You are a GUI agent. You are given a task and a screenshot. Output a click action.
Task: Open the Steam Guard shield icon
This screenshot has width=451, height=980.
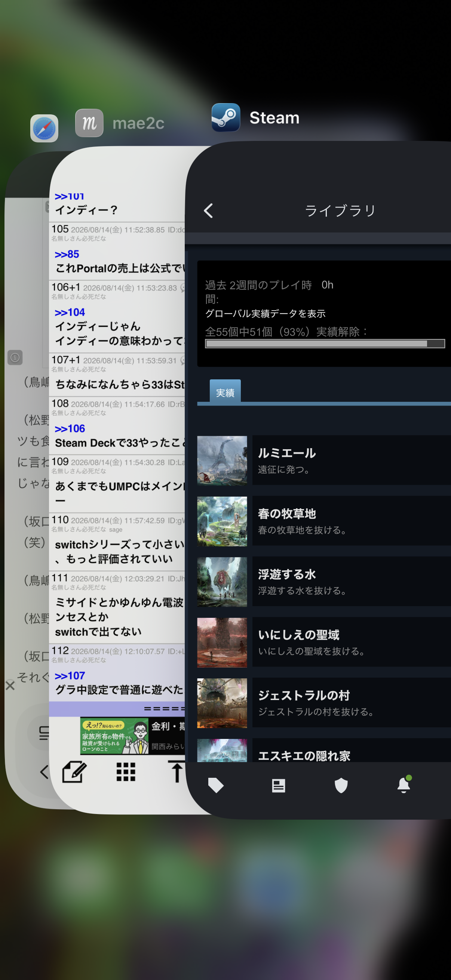341,785
